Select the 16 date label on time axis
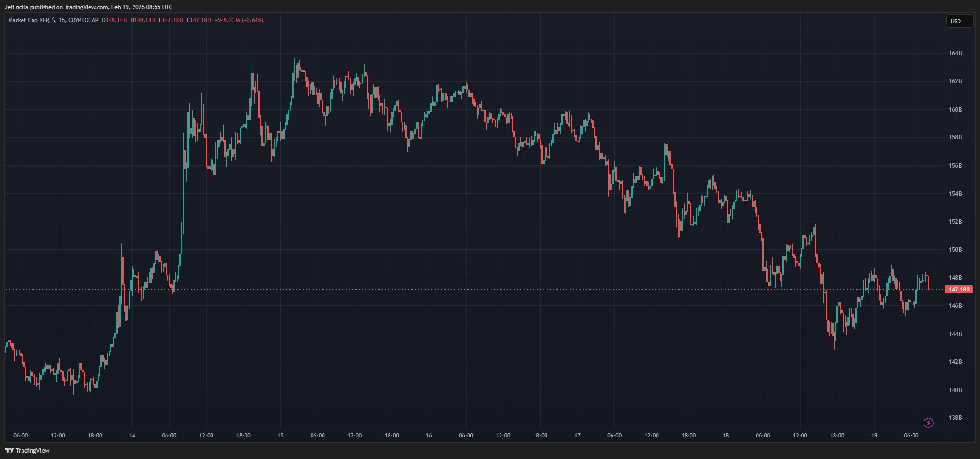The image size is (980, 459). tap(429, 436)
